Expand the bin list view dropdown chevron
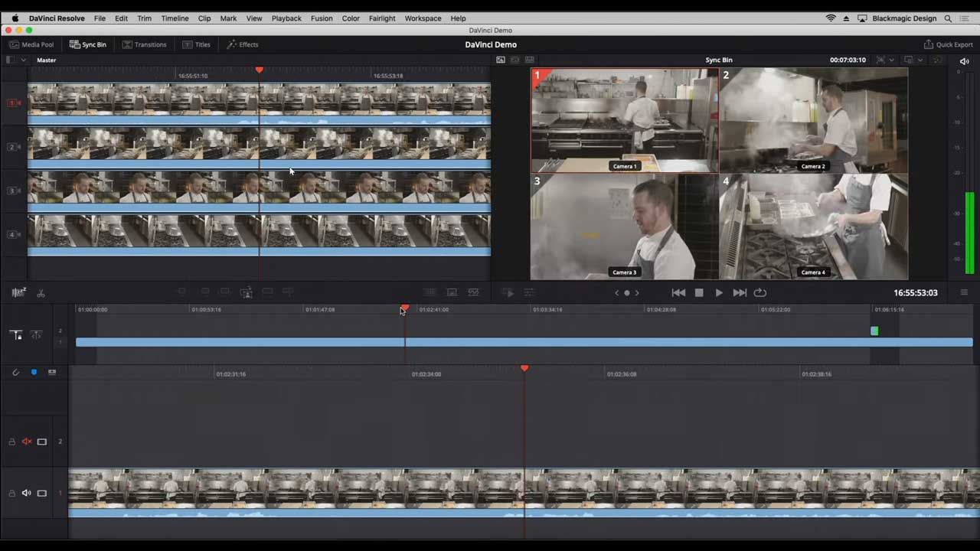Image resolution: width=980 pixels, height=551 pixels. tap(23, 60)
